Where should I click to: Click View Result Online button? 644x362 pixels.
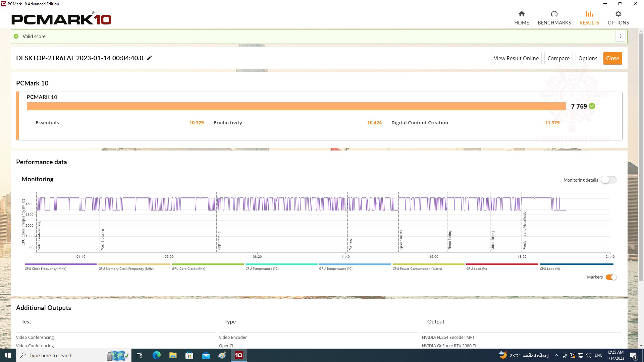tap(516, 58)
